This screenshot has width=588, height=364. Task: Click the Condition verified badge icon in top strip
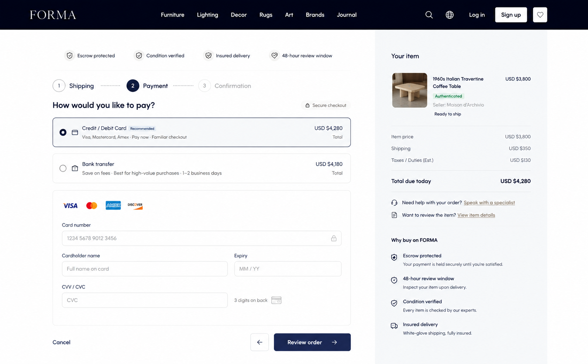139,56
